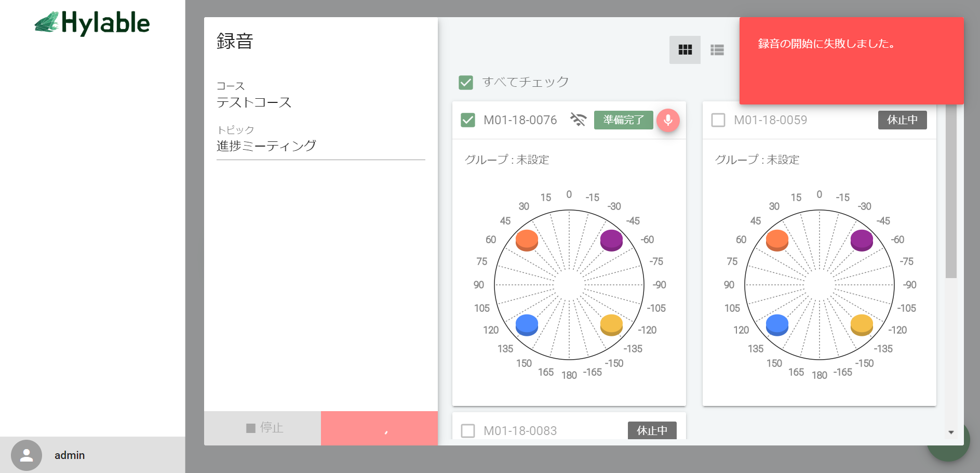This screenshot has width=980, height=473.
Task: Switch to list view layout
Action: tap(717, 50)
